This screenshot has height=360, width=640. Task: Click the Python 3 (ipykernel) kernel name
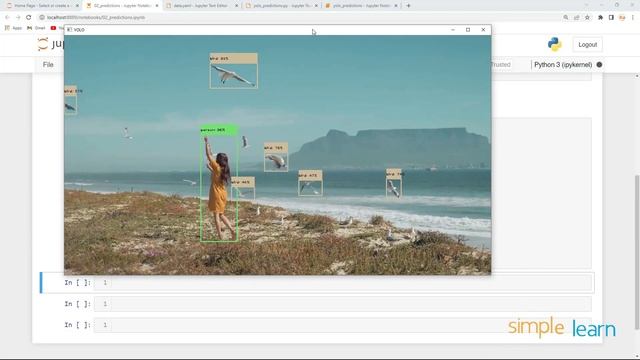563,64
